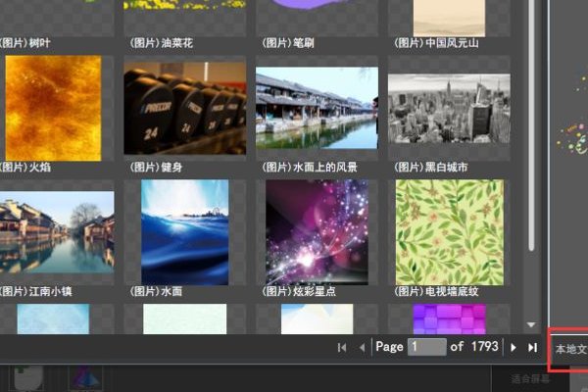Click the label (图片)树叶
Screen dimensions: 588x392
pos(24,43)
